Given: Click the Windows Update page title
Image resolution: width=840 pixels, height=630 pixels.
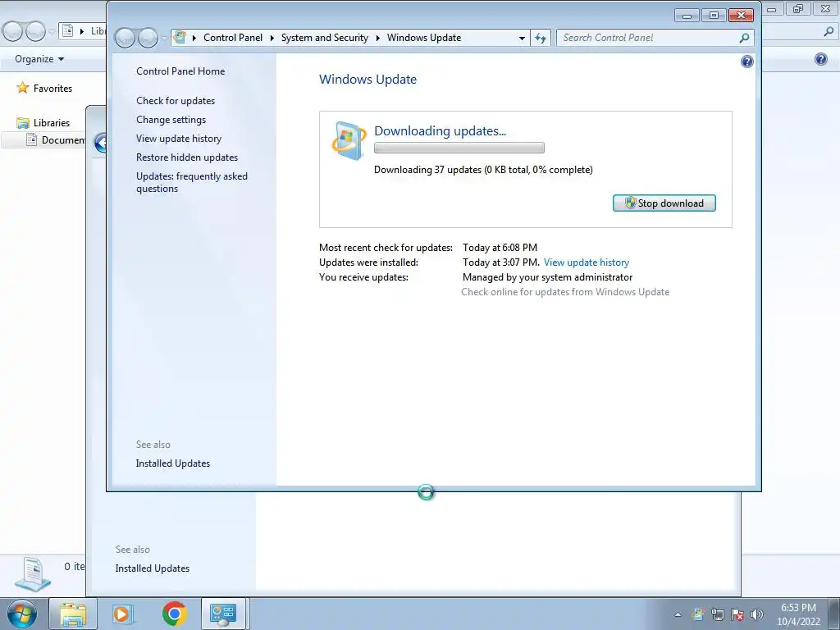Looking at the screenshot, I should click(368, 80).
